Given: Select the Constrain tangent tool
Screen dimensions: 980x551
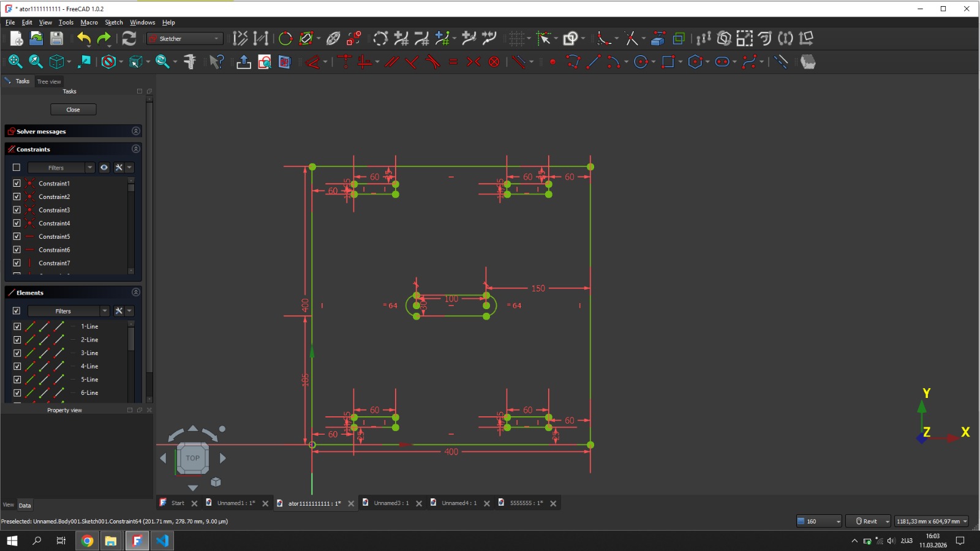Looking at the screenshot, I should (x=434, y=62).
